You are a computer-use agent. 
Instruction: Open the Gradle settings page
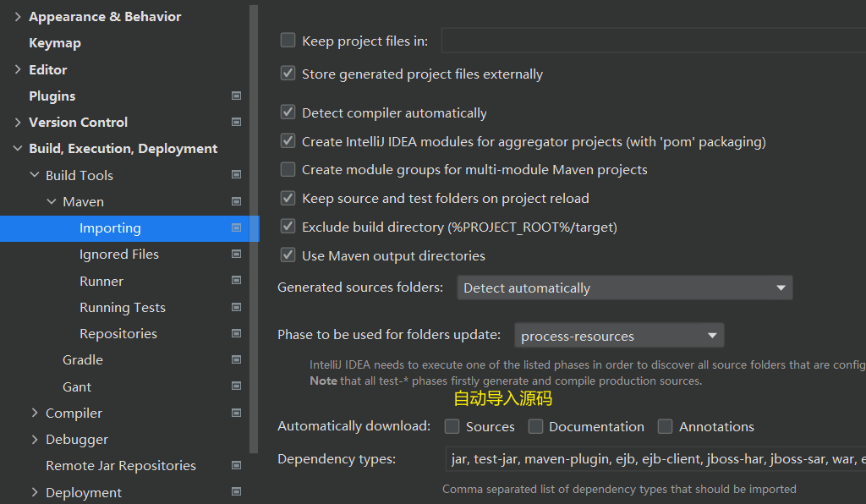pos(83,360)
